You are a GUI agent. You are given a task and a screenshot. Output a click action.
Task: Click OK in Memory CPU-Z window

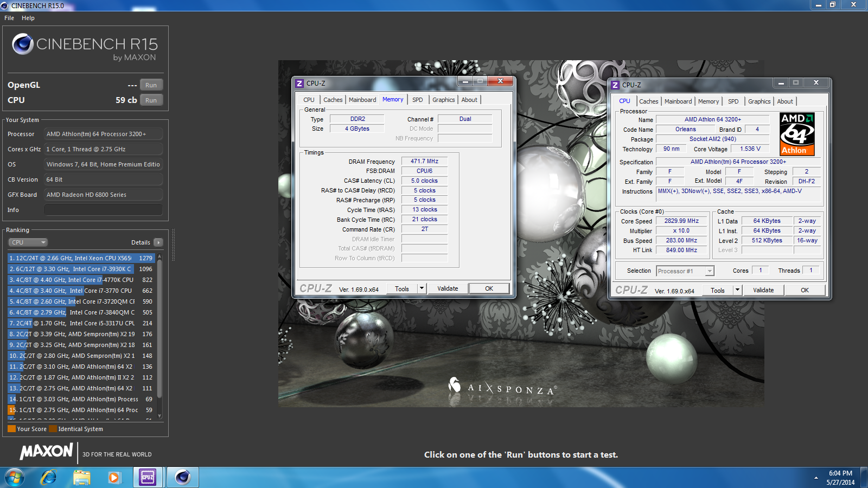(x=489, y=288)
